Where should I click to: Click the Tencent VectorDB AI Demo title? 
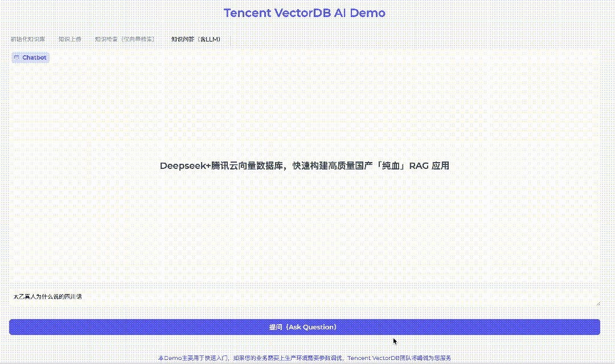[304, 13]
